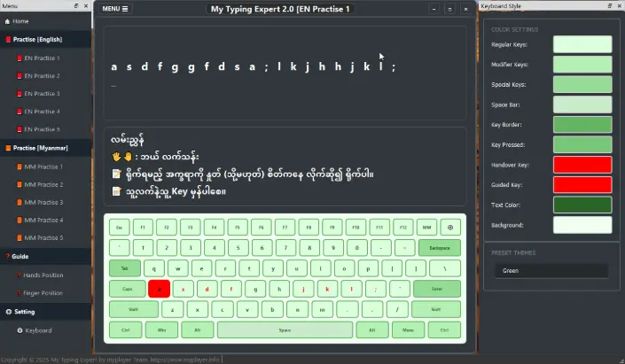Screen dimensions: 625x364
Task: Change the Guided Key red swatch
Action: pos(582,185)
